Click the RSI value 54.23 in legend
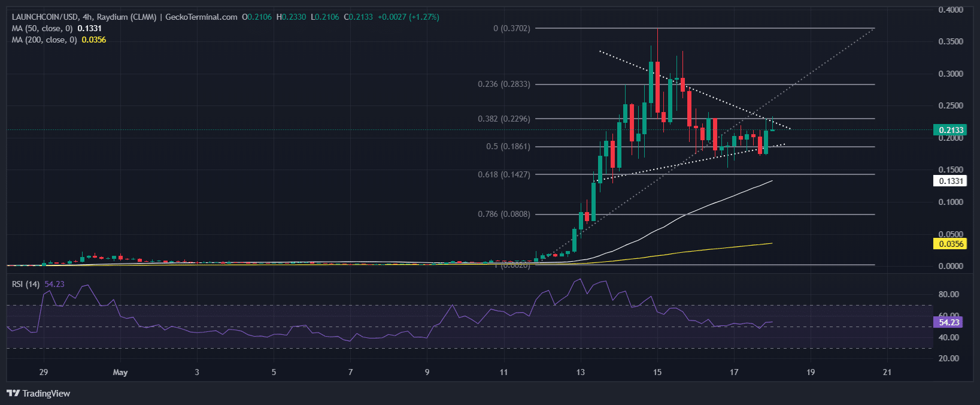Image resolution: width=980 pixels, height=405 pixels. (x=54, y=284)
